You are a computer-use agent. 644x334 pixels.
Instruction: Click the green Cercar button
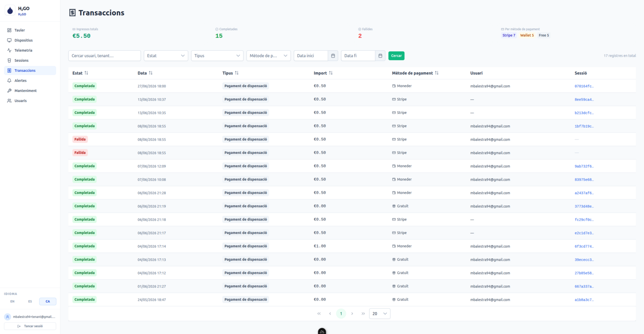coord(396,56)
